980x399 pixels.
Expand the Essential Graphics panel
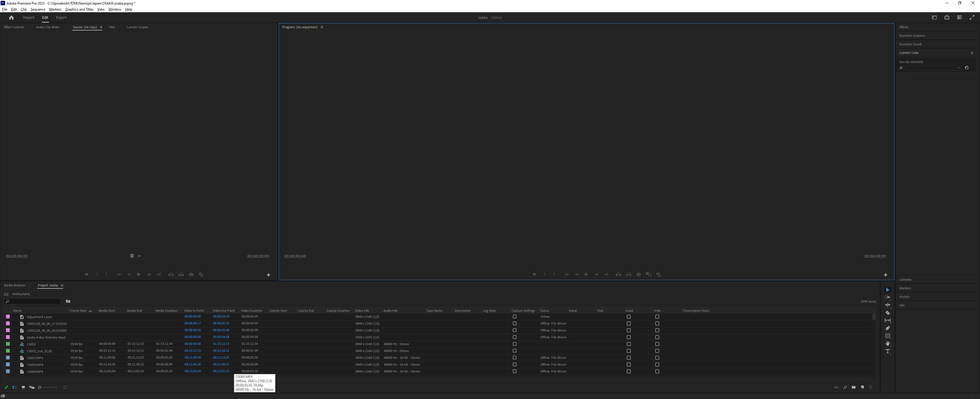coord(912,36)
